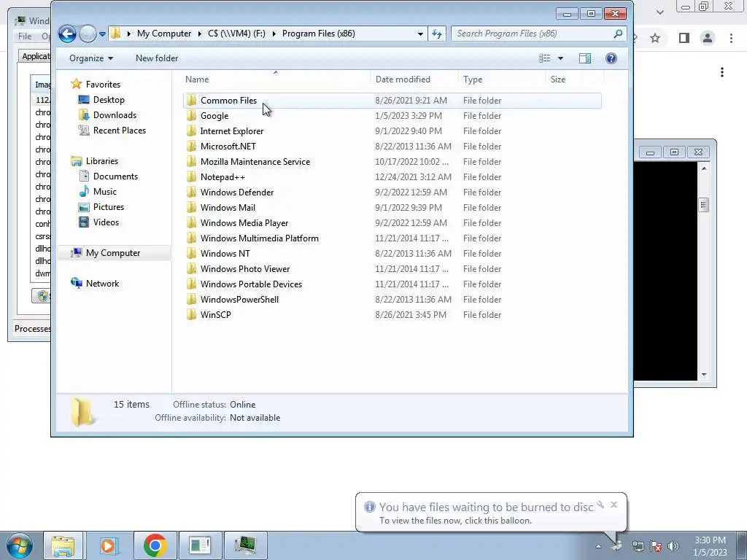
Task: Launch Windows Media Player from taskbar
Action: click(108, 545)
